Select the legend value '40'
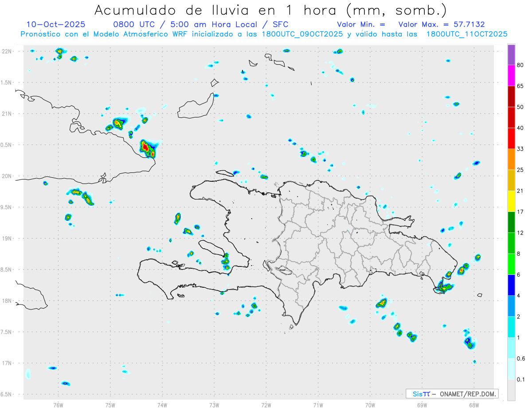Image resolution: width=532 pixels, height=411 pixels. pyautogui.click(x=520, y=128)
